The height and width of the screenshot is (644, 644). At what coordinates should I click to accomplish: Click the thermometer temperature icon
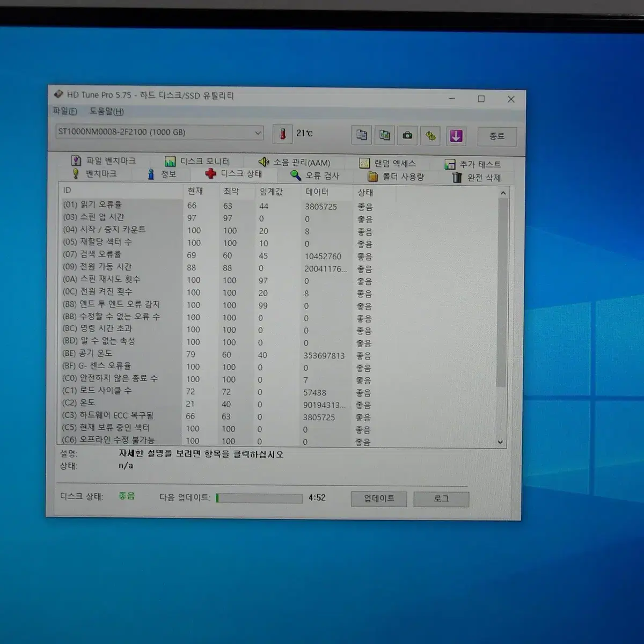point(282,134)
